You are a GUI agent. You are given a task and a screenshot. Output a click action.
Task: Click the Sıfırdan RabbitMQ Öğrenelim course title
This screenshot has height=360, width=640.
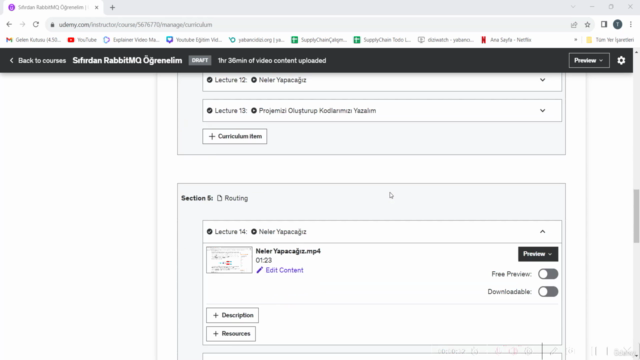click(127, 60)
